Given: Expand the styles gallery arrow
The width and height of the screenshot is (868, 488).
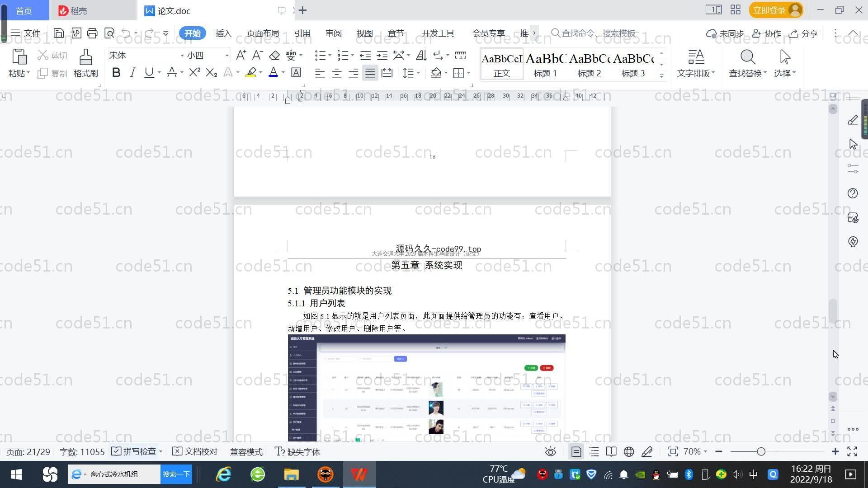Looking at the screenshot, I should tap(661, 75).
